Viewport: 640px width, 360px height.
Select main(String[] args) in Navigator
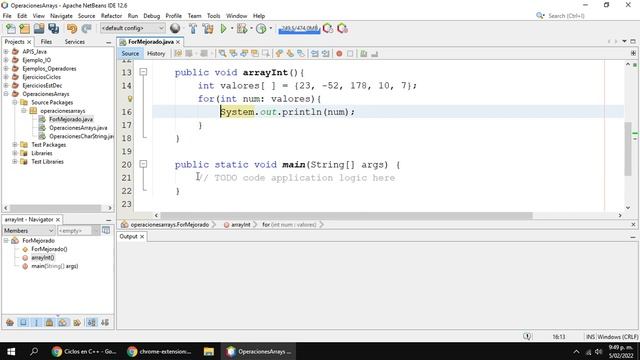[55, 266]
